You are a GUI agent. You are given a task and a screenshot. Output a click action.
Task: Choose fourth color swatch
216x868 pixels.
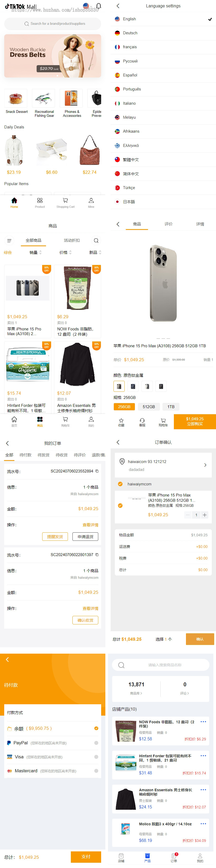pos(161,386)
